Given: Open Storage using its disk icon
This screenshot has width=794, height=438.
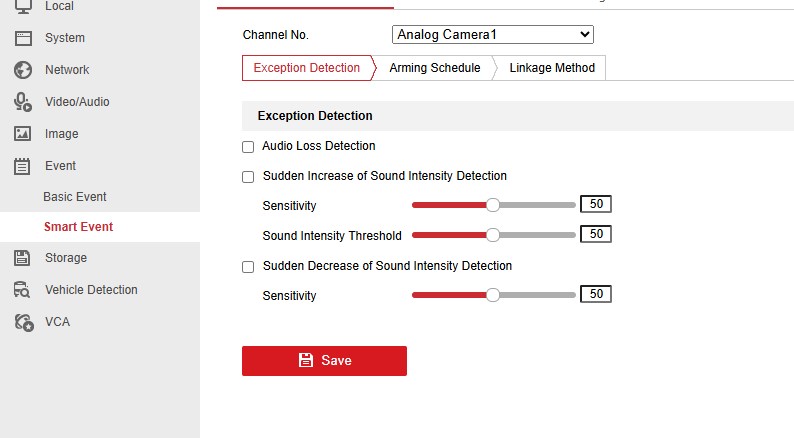Looking at the screenshot, I should click(22, 258).
